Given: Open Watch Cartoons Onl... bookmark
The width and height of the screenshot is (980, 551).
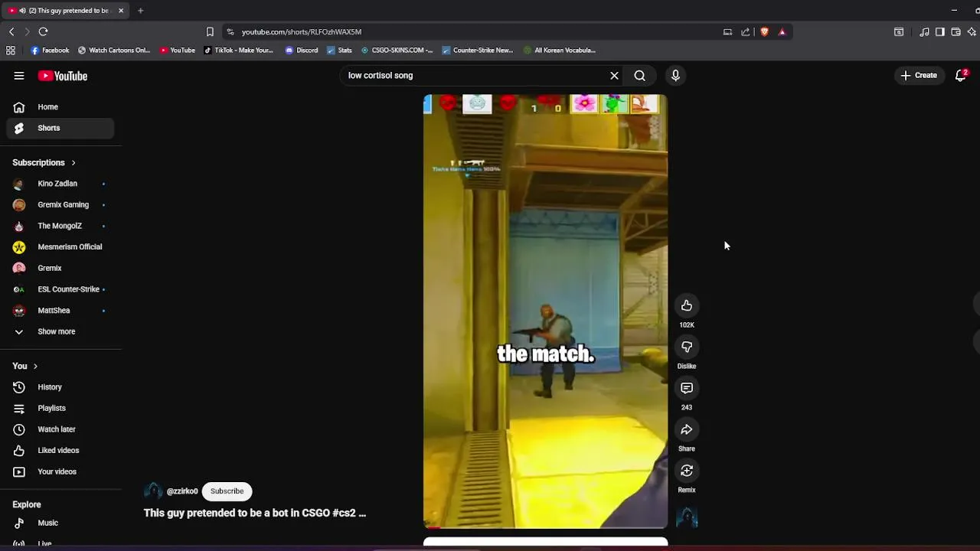Looking at the screenshot, I should (x=113, y=51).
